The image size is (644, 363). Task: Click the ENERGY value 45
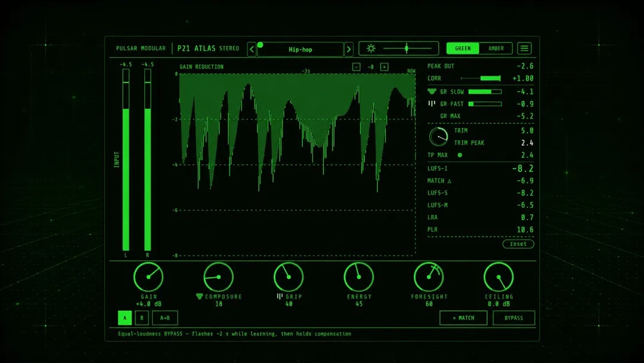359,304
